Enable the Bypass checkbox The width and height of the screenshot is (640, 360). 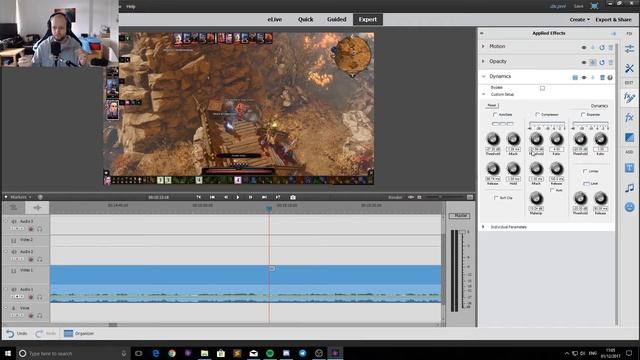(x=542, y=88)
